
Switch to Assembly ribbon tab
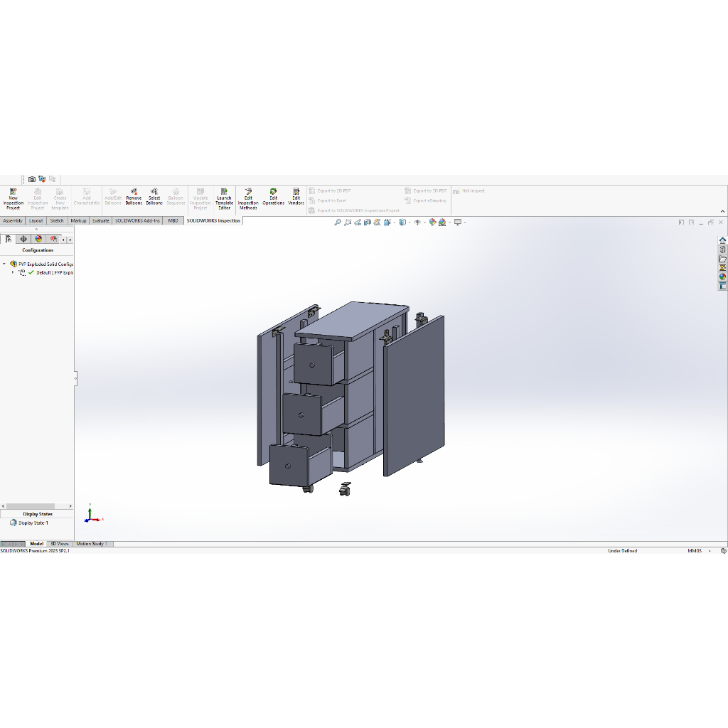pyautogui.click(x=13, y=221)
